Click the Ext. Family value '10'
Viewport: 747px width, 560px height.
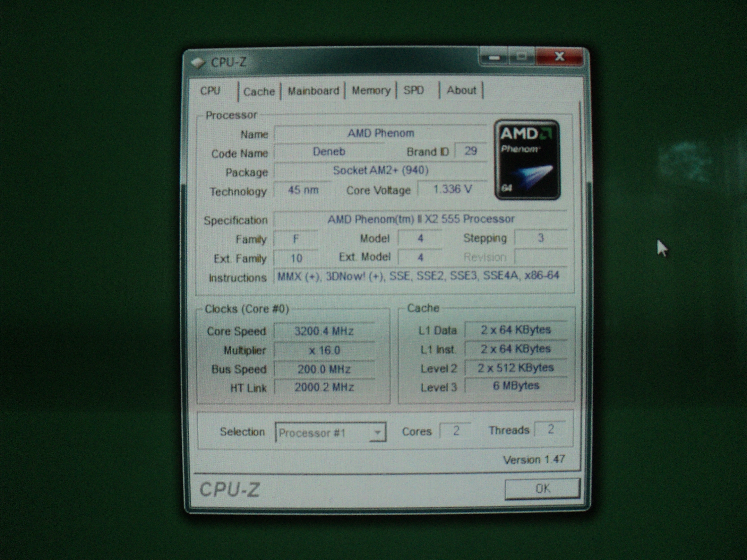point(296,258)
